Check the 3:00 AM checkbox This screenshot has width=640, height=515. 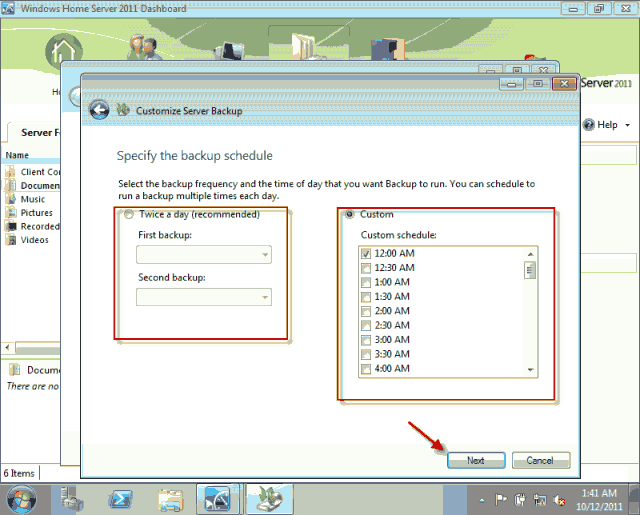pos(366,340)
